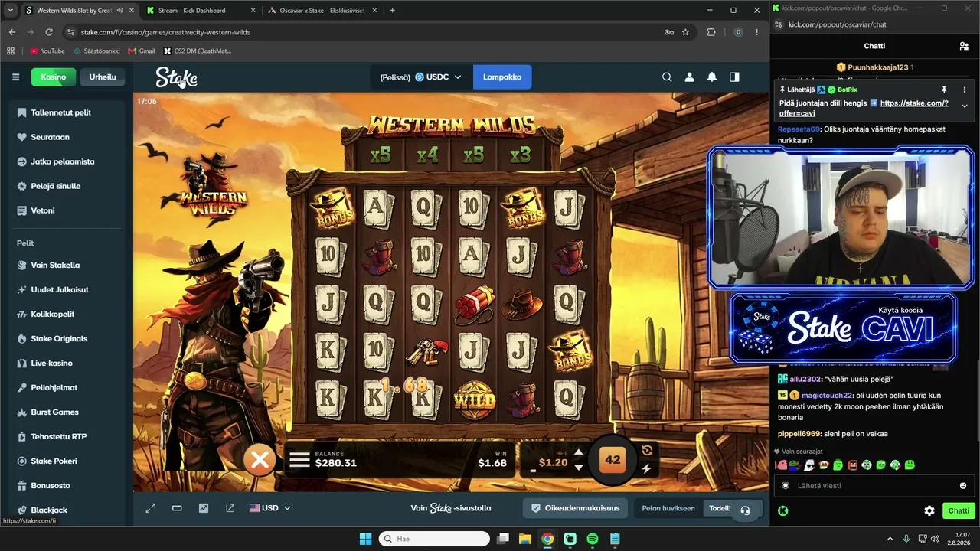Increase the bet with up arrow
Image resolution: width=980 pixels, height=551 pixels.
pyautogui.click(x=579, y=453)
